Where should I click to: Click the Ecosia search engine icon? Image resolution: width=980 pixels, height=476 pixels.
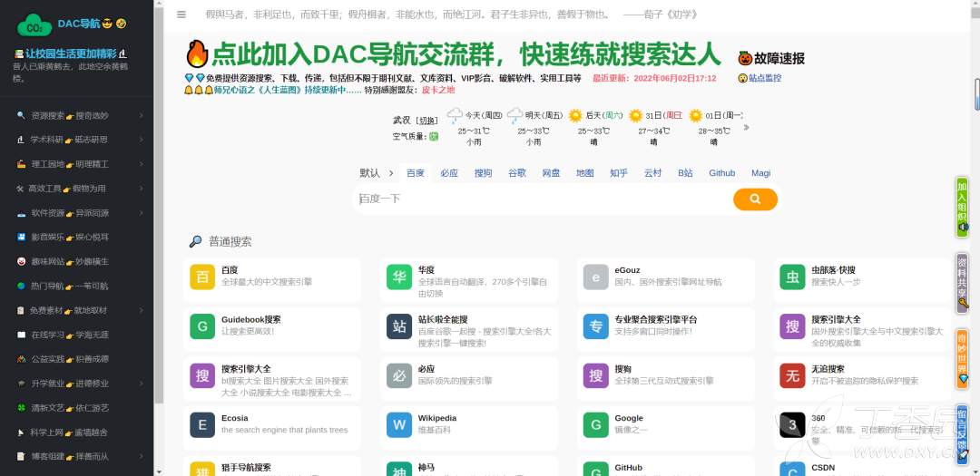point(202,424)
